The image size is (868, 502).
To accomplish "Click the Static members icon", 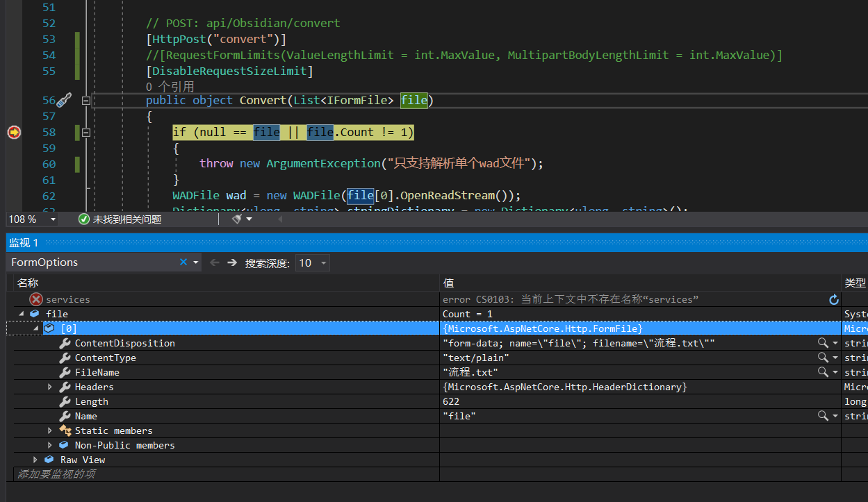I will point(65,430).
